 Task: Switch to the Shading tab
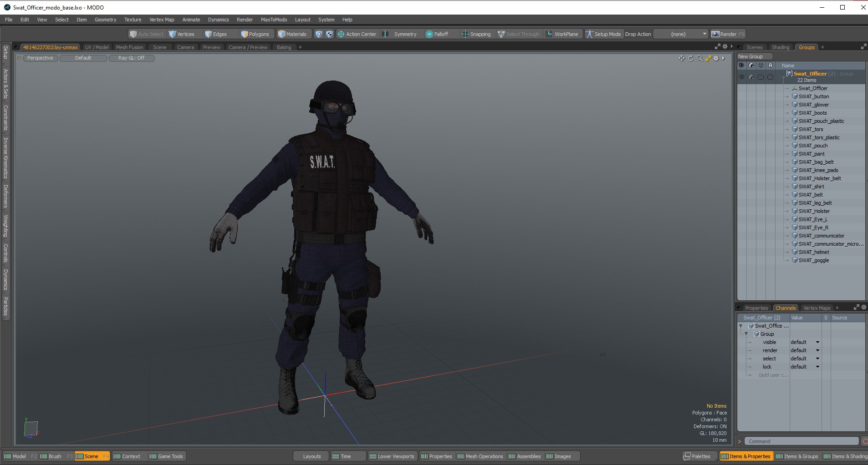tap(781, 47)
